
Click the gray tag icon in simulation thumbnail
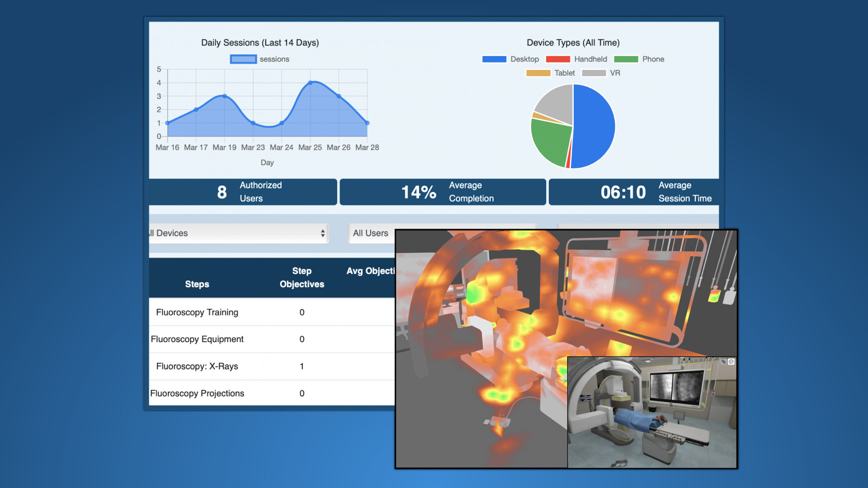pyautogui.click(x=723, y=361)
